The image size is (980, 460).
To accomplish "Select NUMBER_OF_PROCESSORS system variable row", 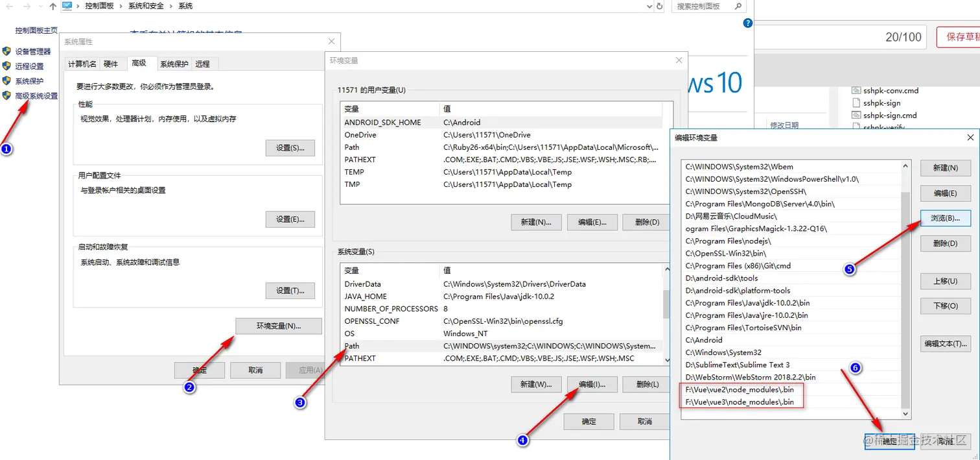I will pyautogui.click(x=502, y=309).
